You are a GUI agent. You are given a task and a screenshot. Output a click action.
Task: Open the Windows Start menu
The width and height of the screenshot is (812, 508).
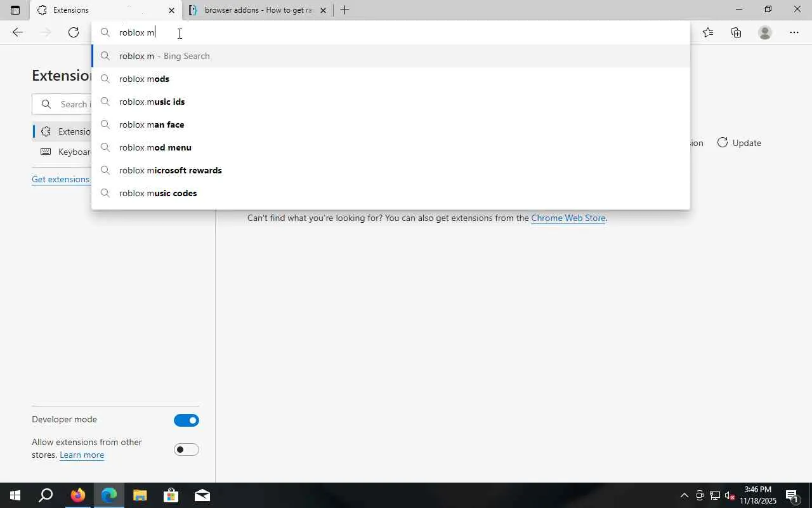(x=15, y=495)
